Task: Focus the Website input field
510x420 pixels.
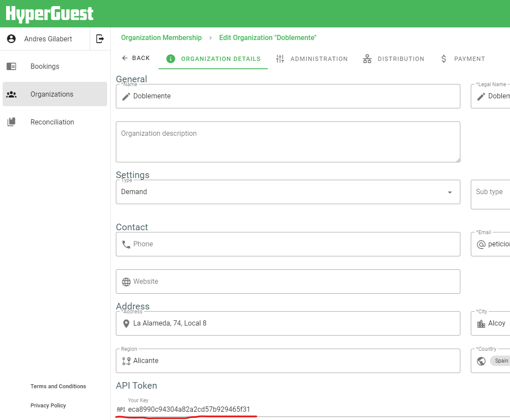Action: [288, 282]
